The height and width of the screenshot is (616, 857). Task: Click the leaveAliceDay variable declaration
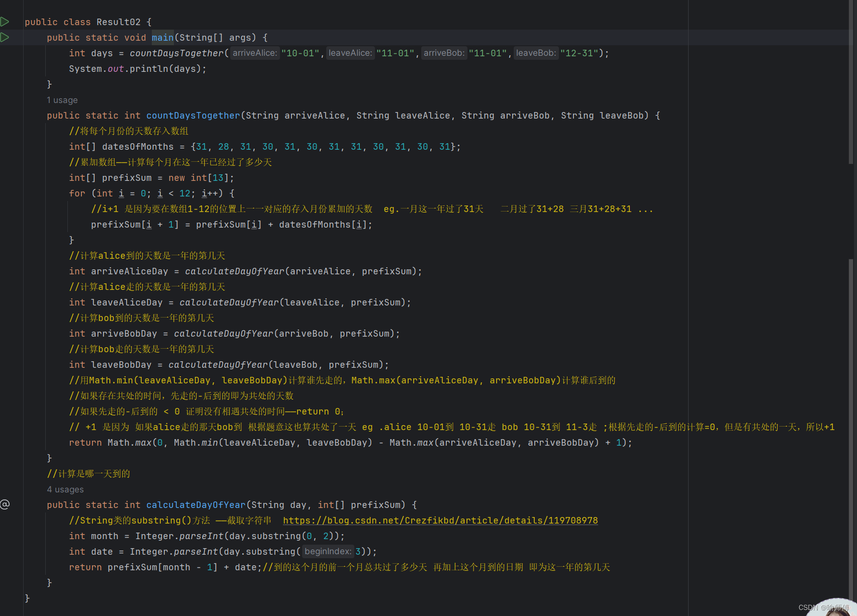click(127, 302)
